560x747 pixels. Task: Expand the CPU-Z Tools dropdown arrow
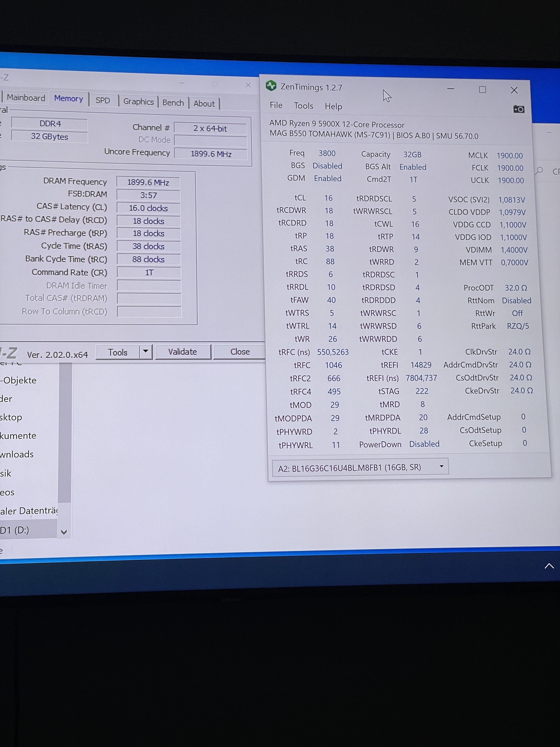[x=146, y=351]
